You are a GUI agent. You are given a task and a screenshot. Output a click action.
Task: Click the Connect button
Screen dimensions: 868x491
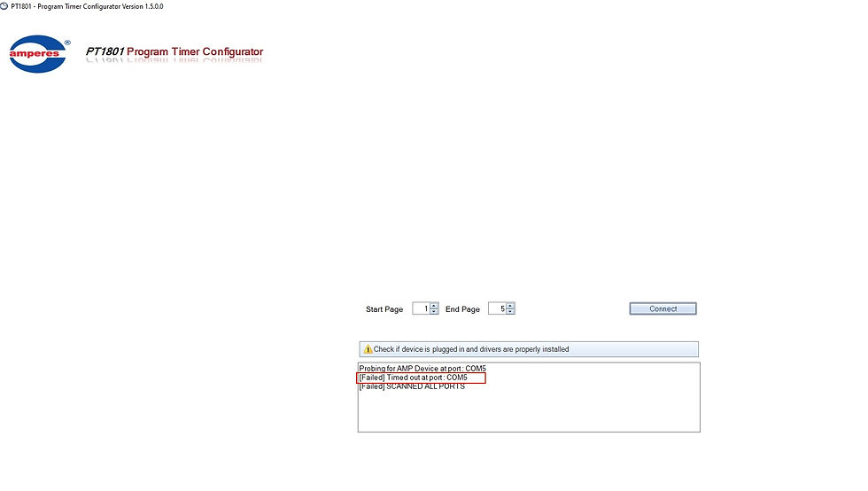pyautogui.click(x=663, y=308)
